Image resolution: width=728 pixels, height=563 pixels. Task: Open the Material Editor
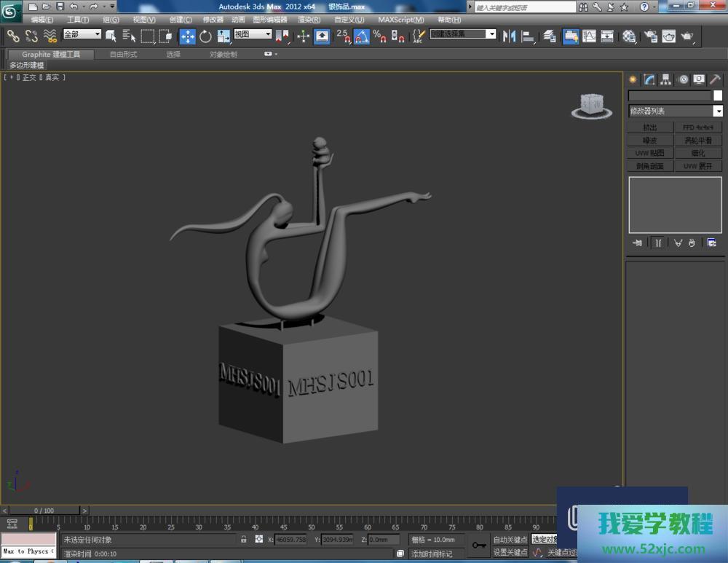[629, 36]
